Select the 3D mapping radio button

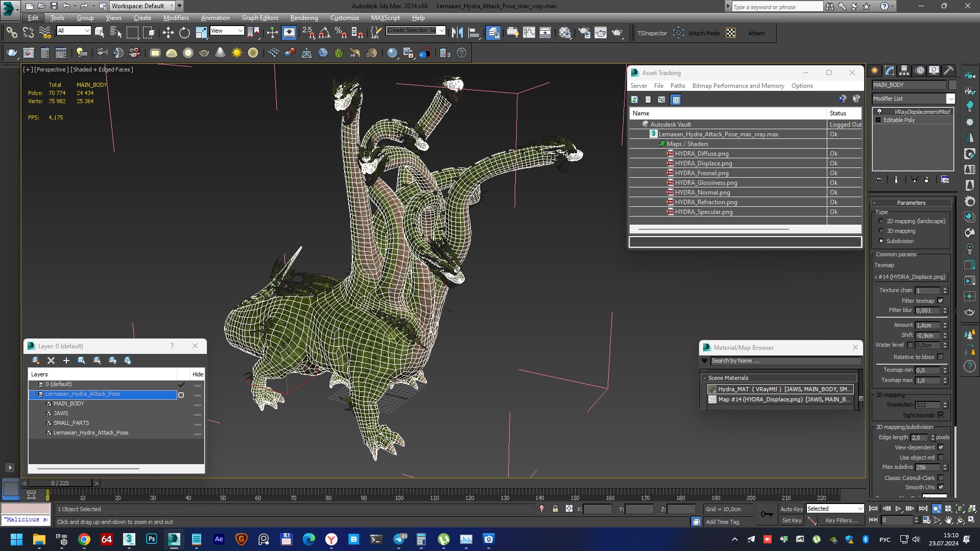(x=881, y=231)
